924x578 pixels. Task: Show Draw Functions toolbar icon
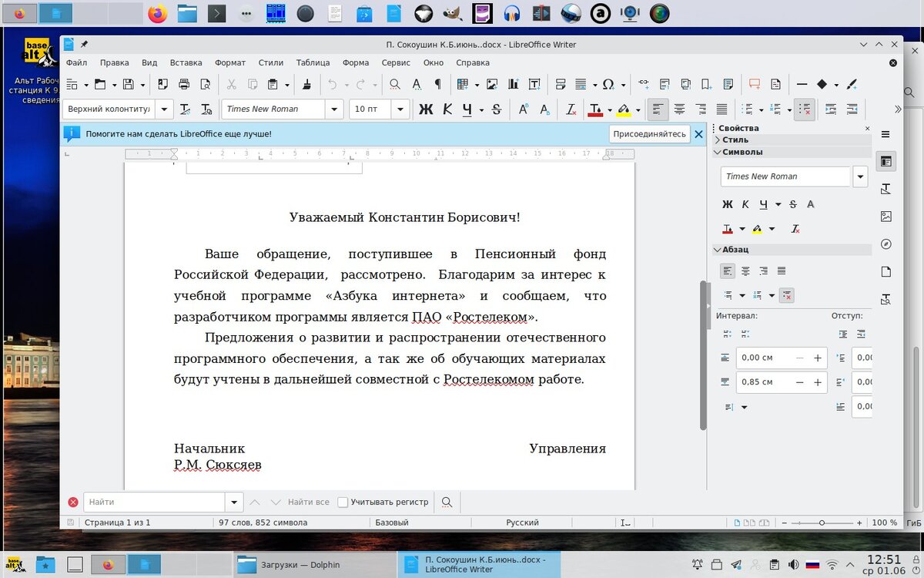tap(852, 84)
